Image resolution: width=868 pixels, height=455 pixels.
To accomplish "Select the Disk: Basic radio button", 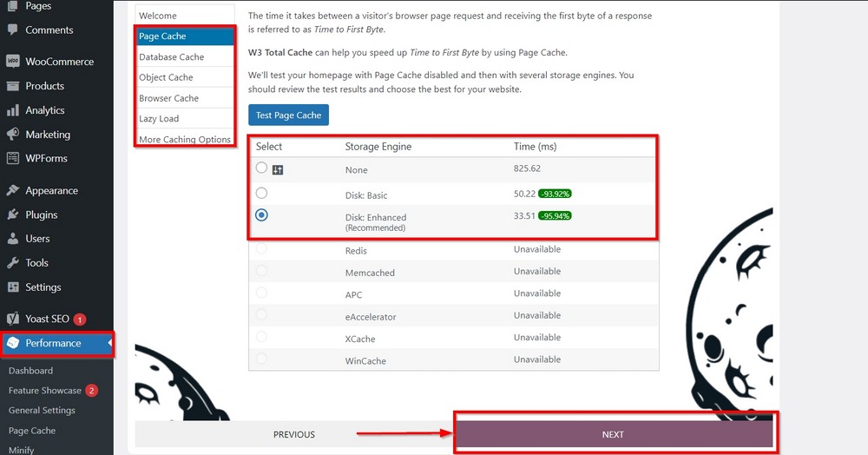I will (261, 193).
